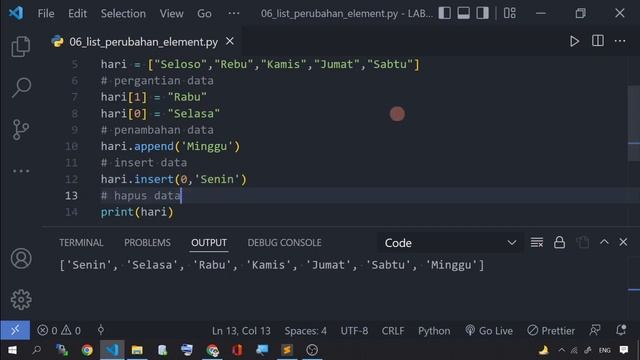Click line number 13 in gutter

71,196
